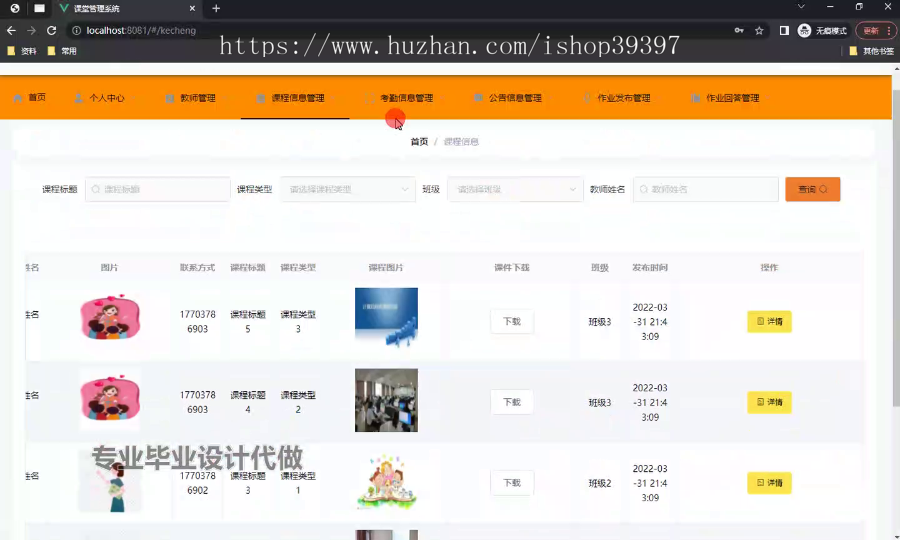Open the browser three-dot menu
The height and width of the screenshot is (540, 900).
tap(889, 30)
